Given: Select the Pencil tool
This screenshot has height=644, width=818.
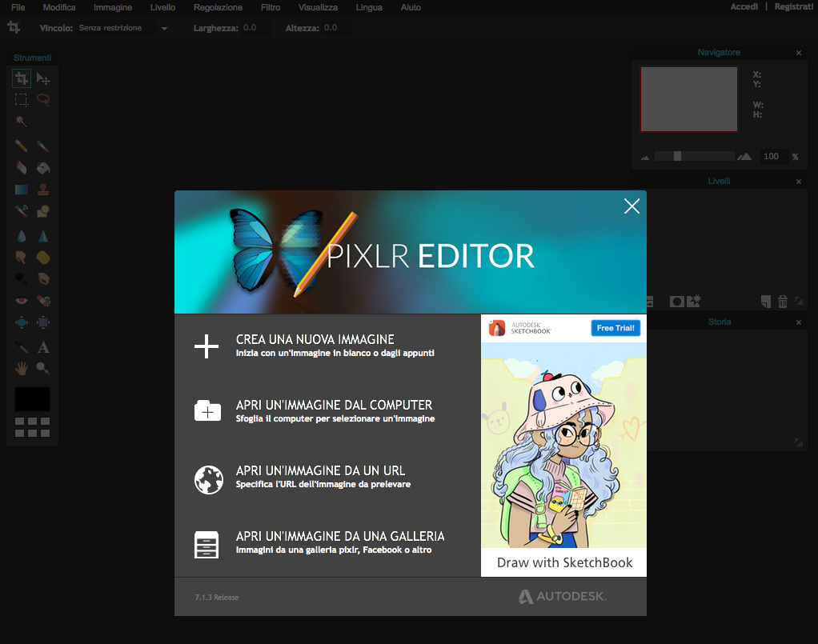Looking at the screenshot, I should 22,146.
